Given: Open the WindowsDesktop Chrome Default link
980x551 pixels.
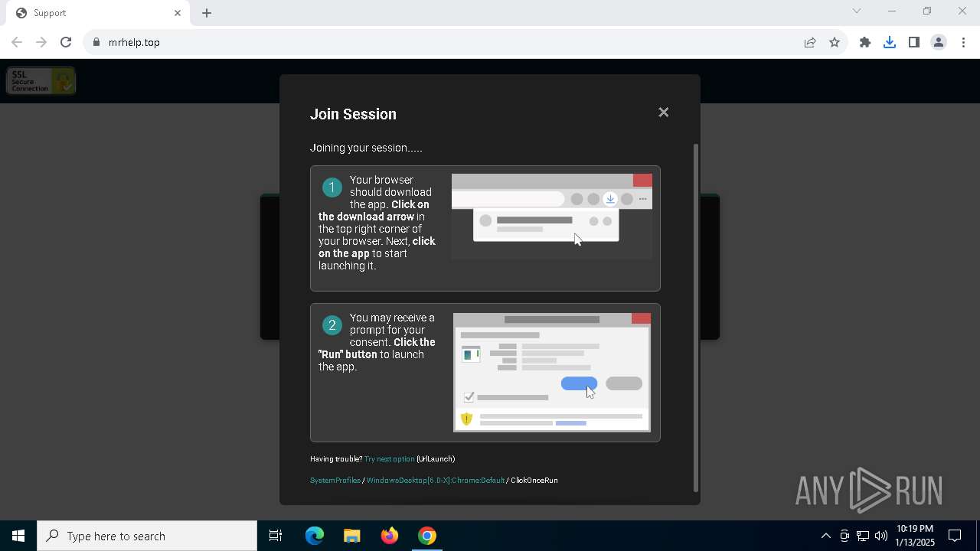Looking at the screenshot, I should (435, 481).
